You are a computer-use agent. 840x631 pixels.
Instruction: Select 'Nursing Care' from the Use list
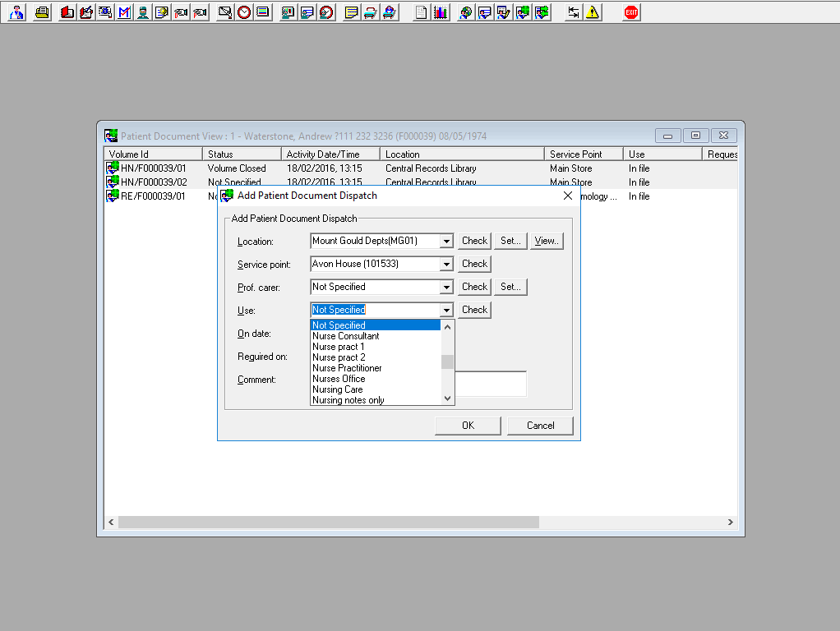tap(376, 389)
